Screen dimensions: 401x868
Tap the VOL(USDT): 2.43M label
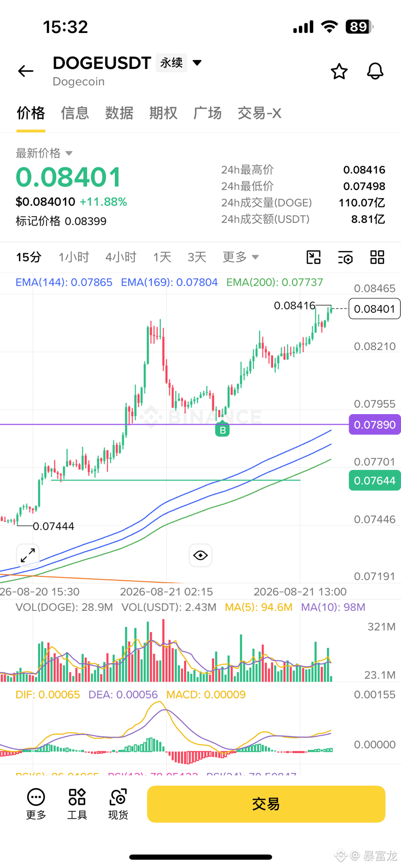pos(169,607)
